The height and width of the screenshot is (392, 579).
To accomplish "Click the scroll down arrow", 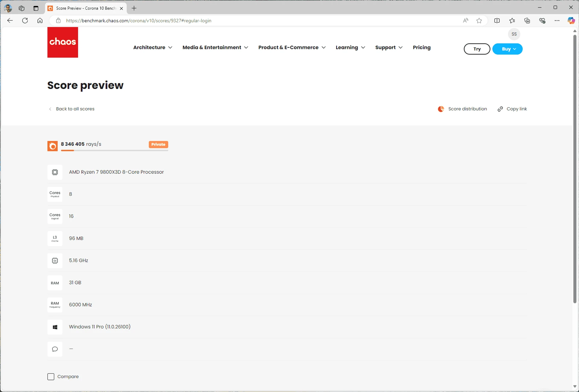I will click(575, 387).
